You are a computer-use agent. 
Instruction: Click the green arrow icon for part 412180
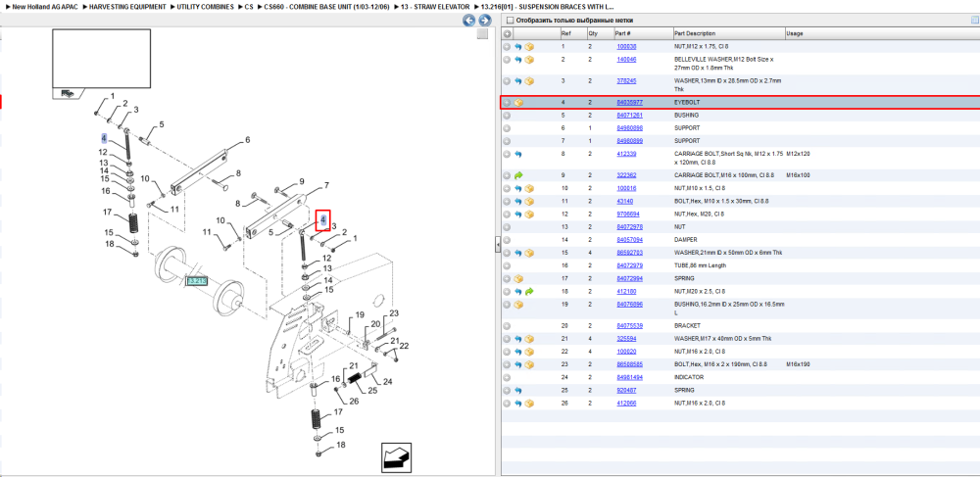[529, 292]
